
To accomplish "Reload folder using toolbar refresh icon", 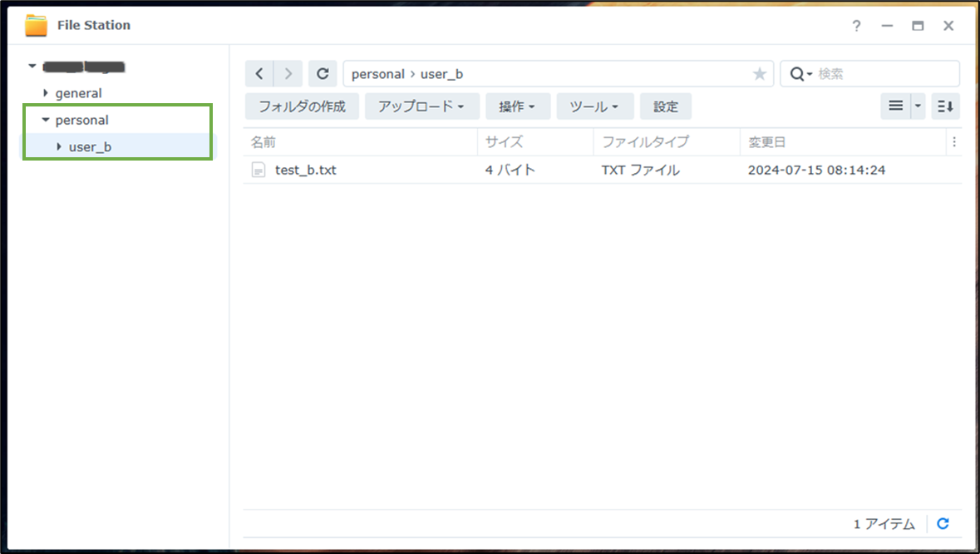I will [x=323, y=74].
